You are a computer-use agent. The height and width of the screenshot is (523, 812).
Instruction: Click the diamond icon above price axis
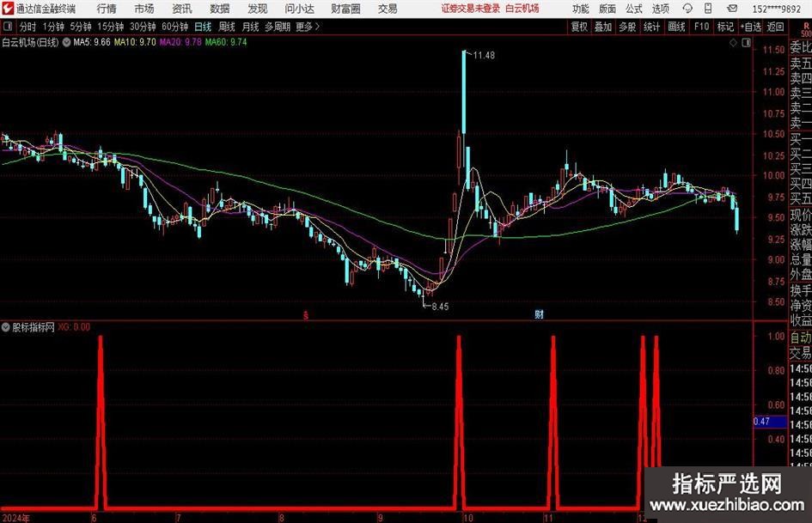click(733, 42)
